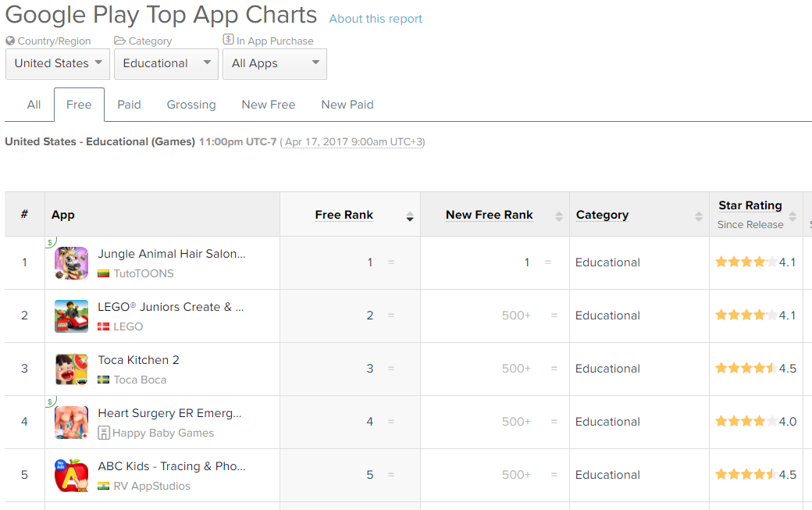Open ABC Kids - Tracing app link
Image resolution: width=812 pixels, height=510 pixels.
(172, 466)
